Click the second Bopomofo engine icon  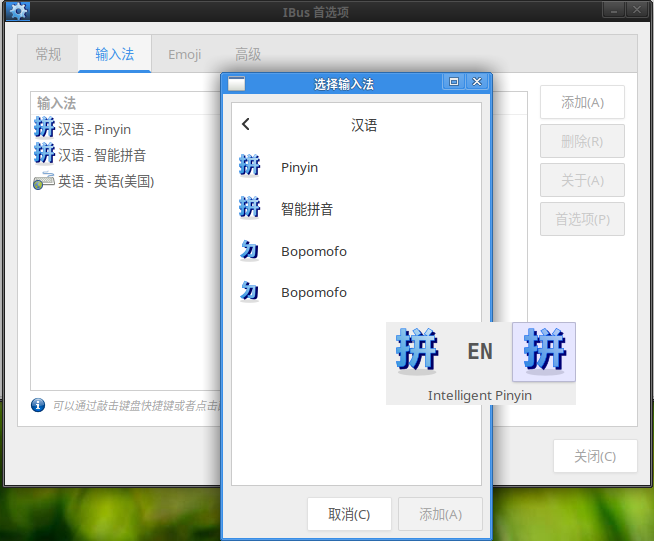tap(249, 291)
